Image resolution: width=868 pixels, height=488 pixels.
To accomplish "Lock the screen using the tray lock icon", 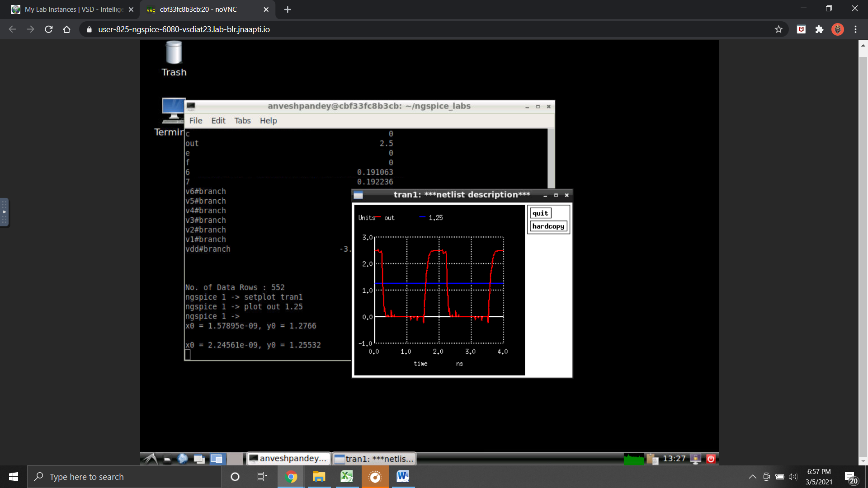I will 695,458.
